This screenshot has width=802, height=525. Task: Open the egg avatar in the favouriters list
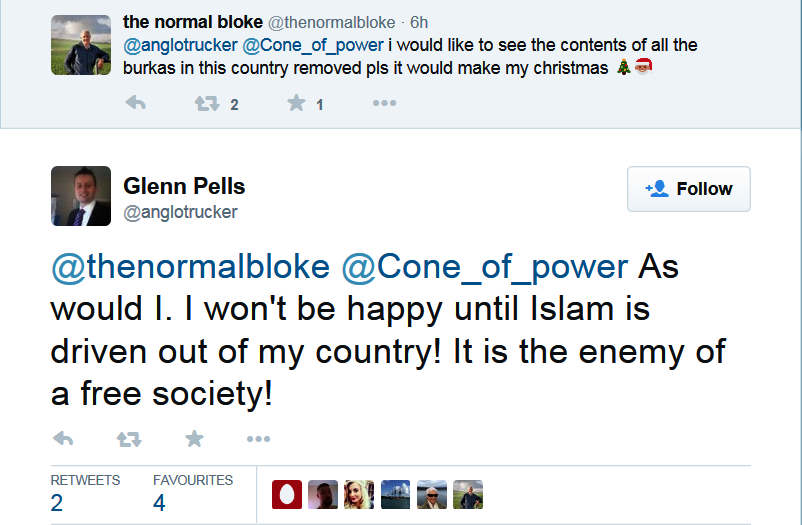coord(287,495)
